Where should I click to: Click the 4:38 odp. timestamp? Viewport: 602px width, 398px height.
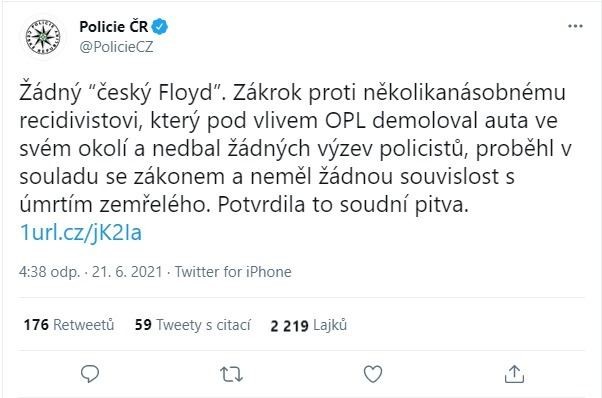[x=49, y=272]
